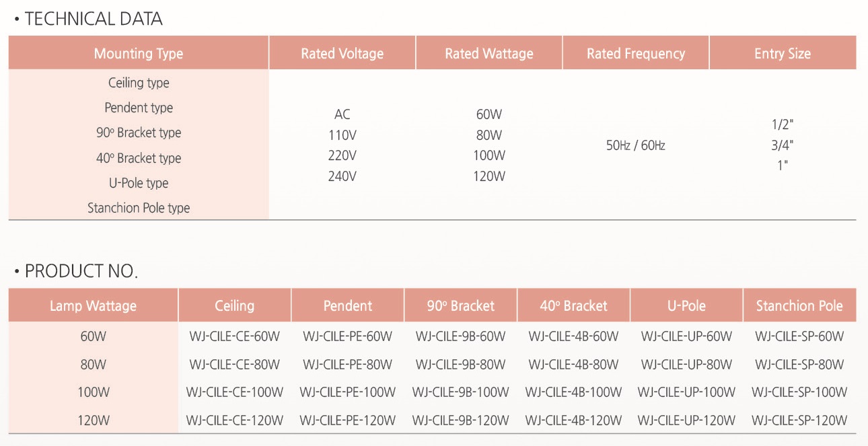Select product code WJ-CILE-4B-120W
Screen dimensions: 868x446
(x=574, y=420)
